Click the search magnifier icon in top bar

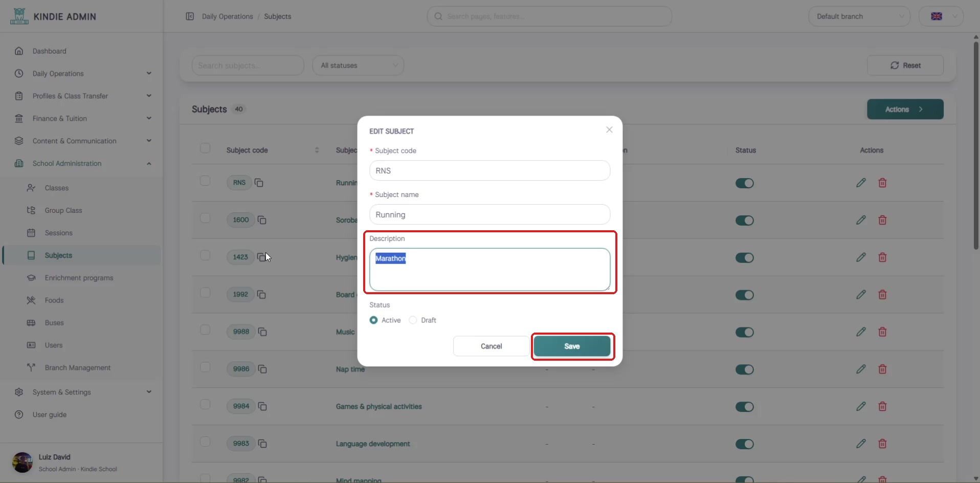(x=438, y=16)
